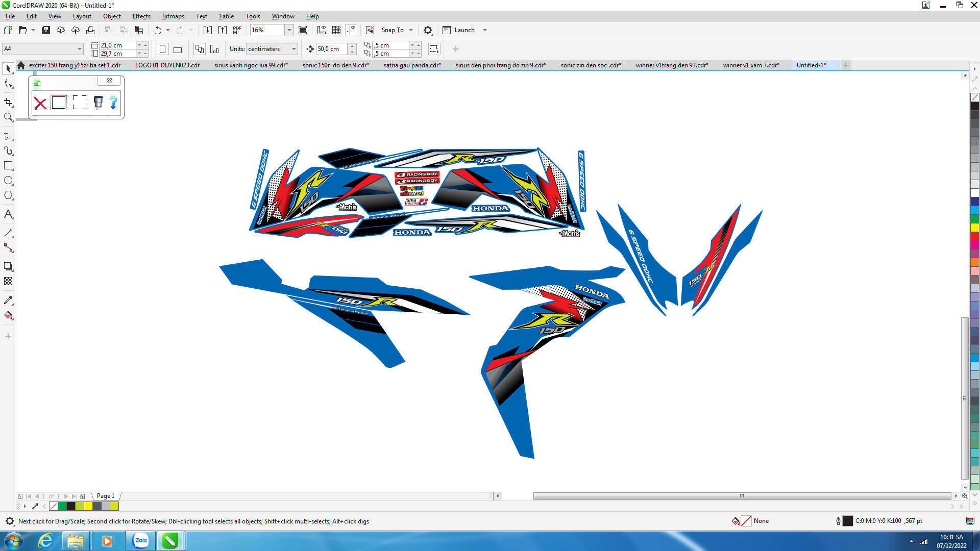Toggle landscape page orientation
This screenshot has height=551, width=980.
(x=178, y=49)
